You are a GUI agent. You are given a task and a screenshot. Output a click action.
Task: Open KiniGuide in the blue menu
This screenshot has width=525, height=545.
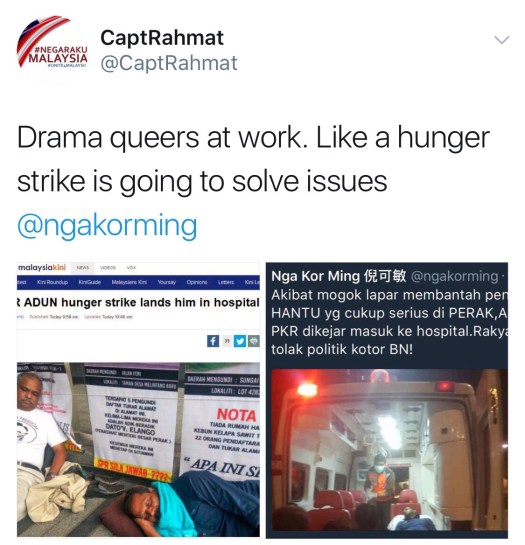[90, 282]
